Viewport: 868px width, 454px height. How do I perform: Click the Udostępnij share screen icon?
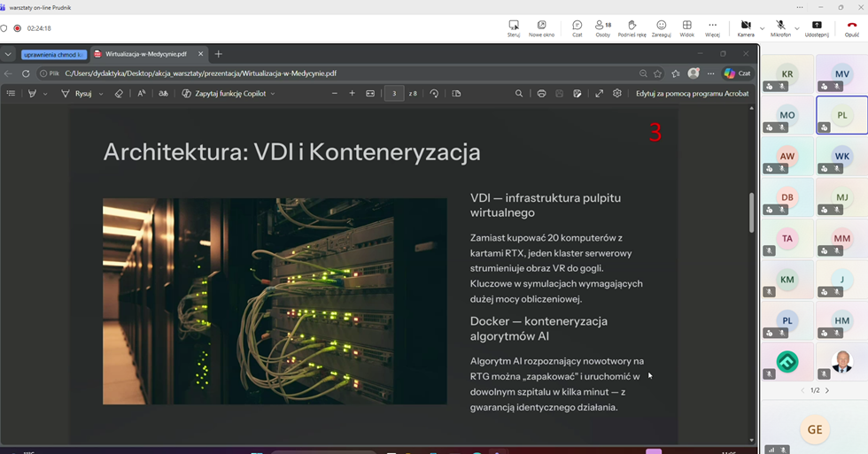817,26
